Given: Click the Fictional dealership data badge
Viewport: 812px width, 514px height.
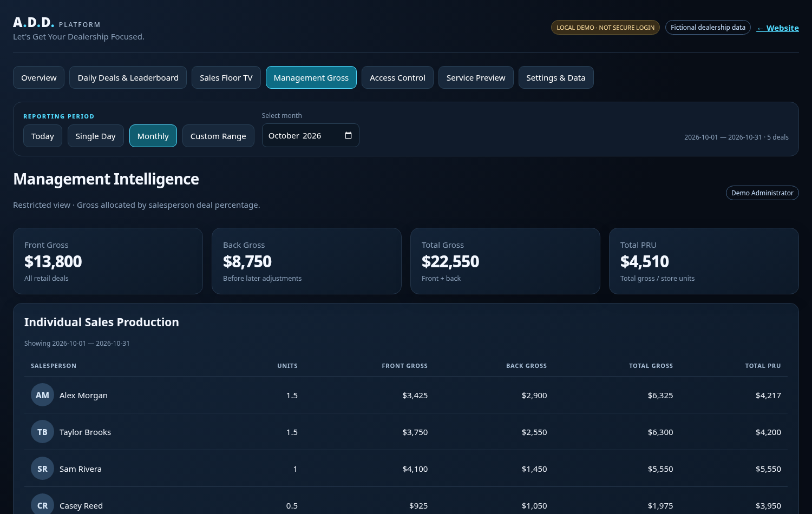Looking at the screenshot, I should pos(708,28).
